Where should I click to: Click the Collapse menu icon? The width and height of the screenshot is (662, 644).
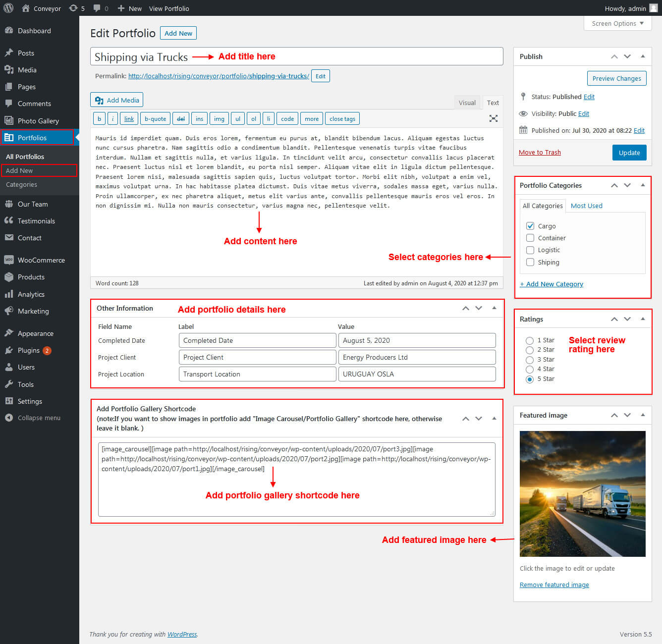click(9, 418)
